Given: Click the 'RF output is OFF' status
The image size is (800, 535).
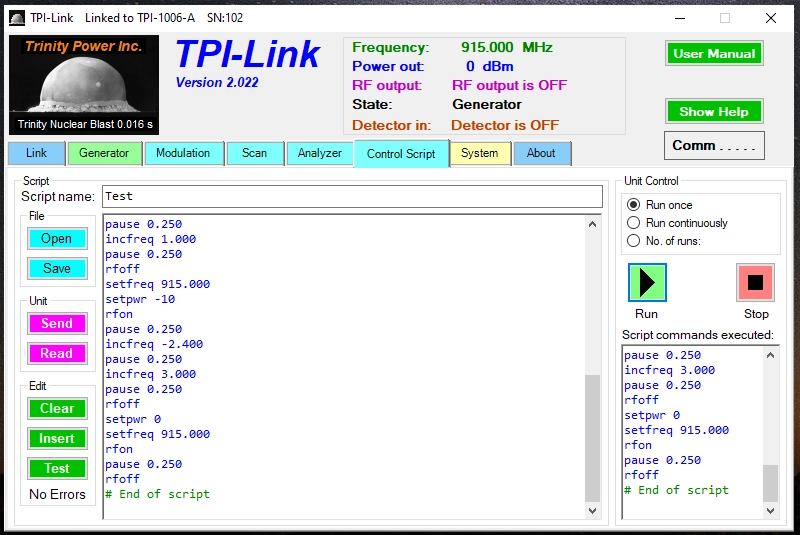Looking at the screenshot, I should pos(509,85).
